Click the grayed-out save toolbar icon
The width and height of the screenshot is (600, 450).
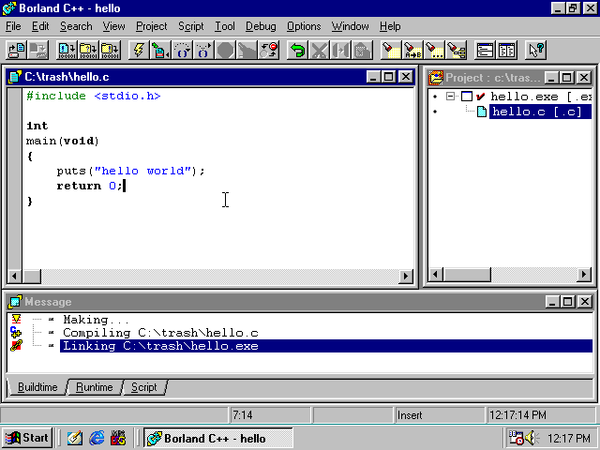click(x=38, y=50)
